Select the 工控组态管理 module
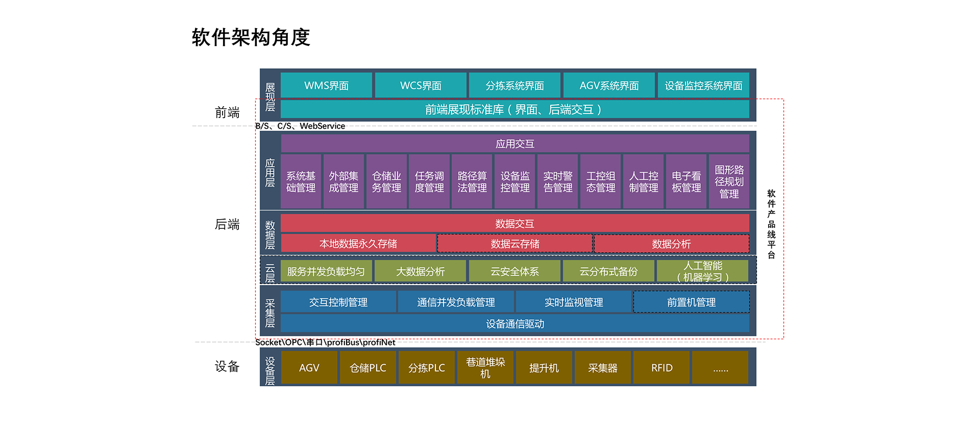The image size is (980, 423). [601, 181]
